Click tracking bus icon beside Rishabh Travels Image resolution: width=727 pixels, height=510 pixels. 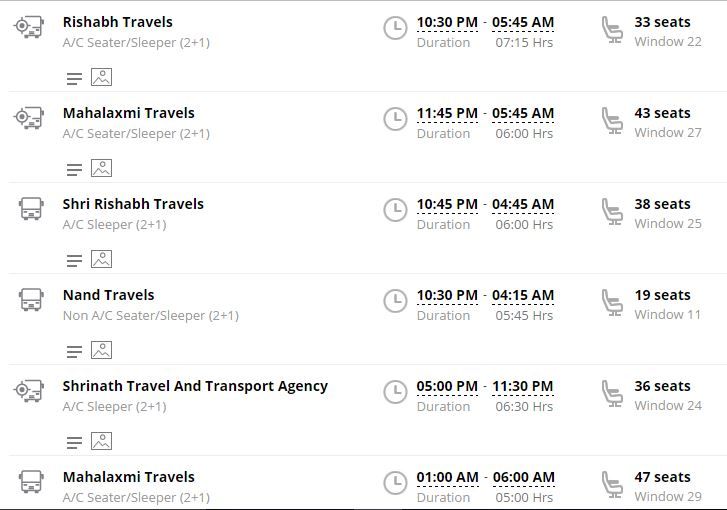pyautogui.click(x=29, y=27)
